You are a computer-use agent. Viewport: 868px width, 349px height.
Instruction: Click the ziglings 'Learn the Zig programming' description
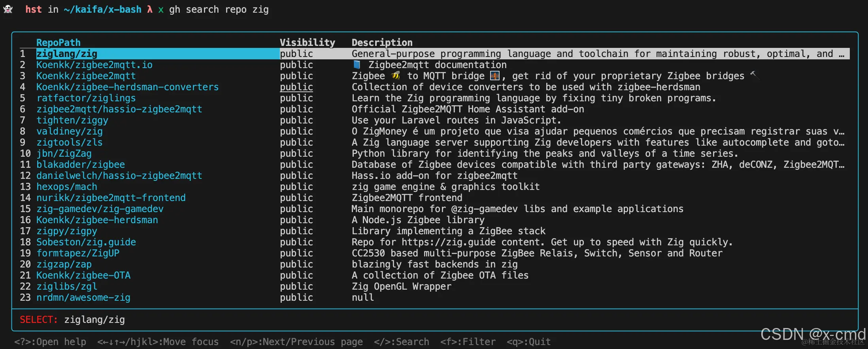pos(534,98)
